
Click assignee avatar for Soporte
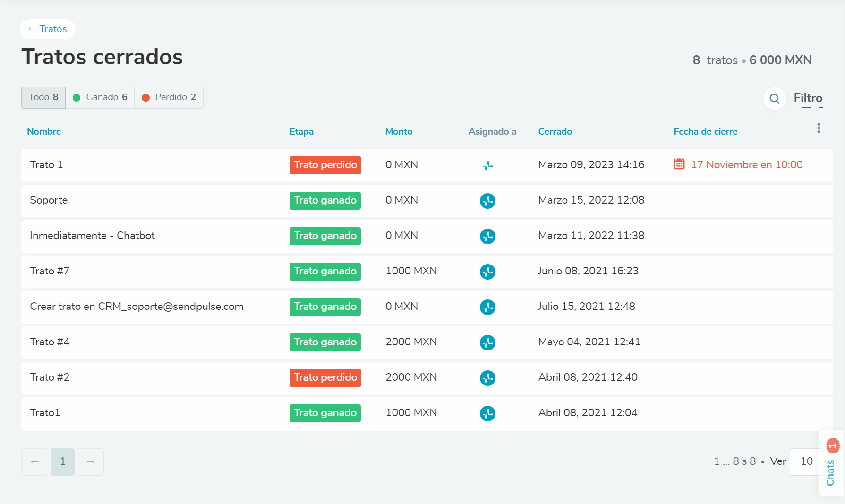click(x=487, y=201)
